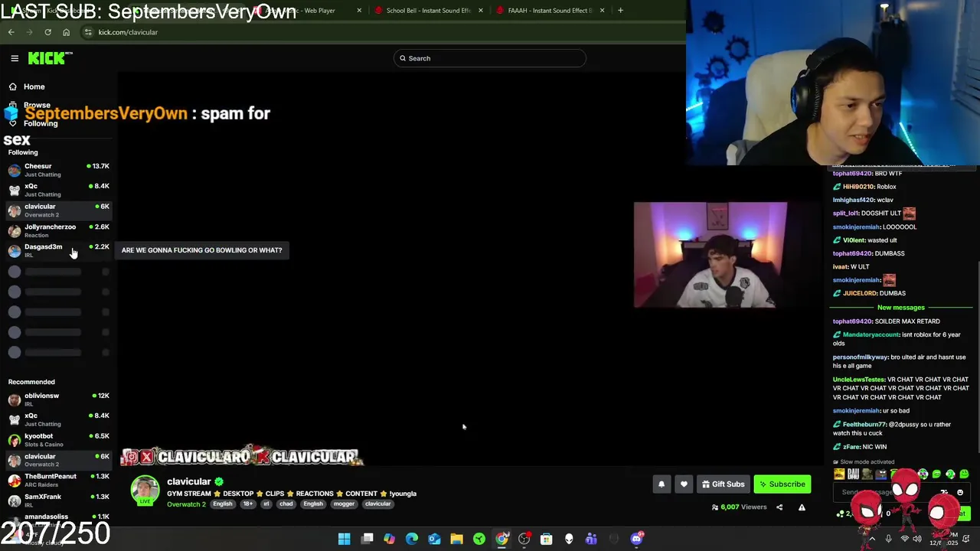Open clavicular channel in Following list

[58, 210]
